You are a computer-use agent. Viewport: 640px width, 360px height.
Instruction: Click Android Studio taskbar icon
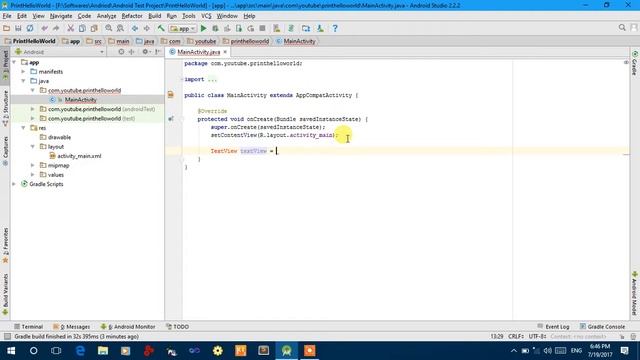287,351
